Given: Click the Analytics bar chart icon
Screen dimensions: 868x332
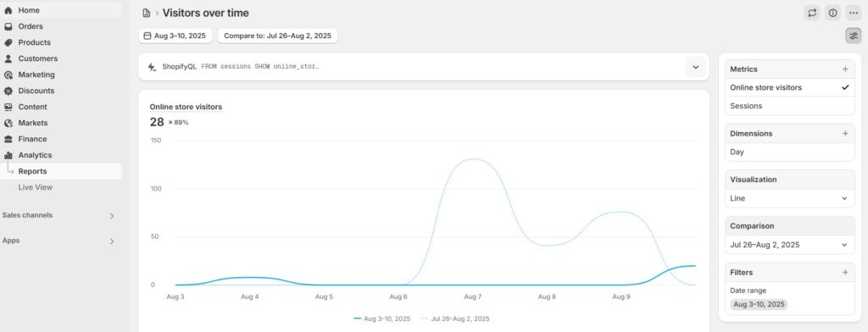Looking at the screenshot, I should pos(8,155).
